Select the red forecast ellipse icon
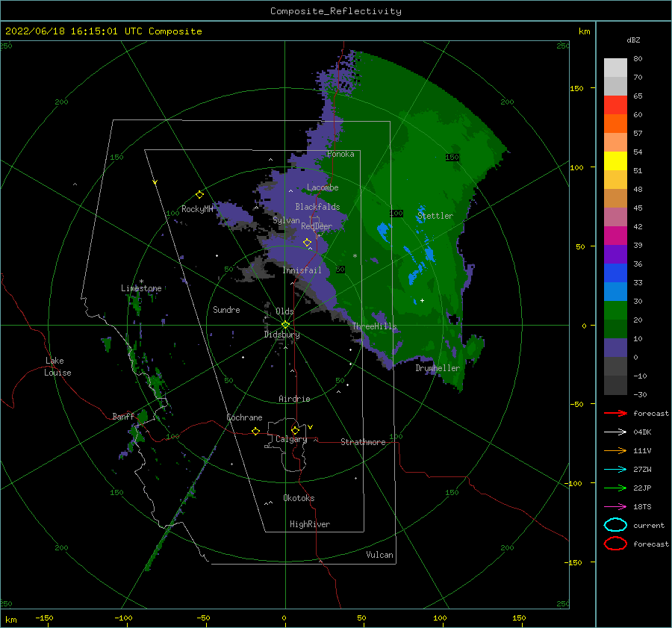 pyautogui.click(x=615, y=544)
